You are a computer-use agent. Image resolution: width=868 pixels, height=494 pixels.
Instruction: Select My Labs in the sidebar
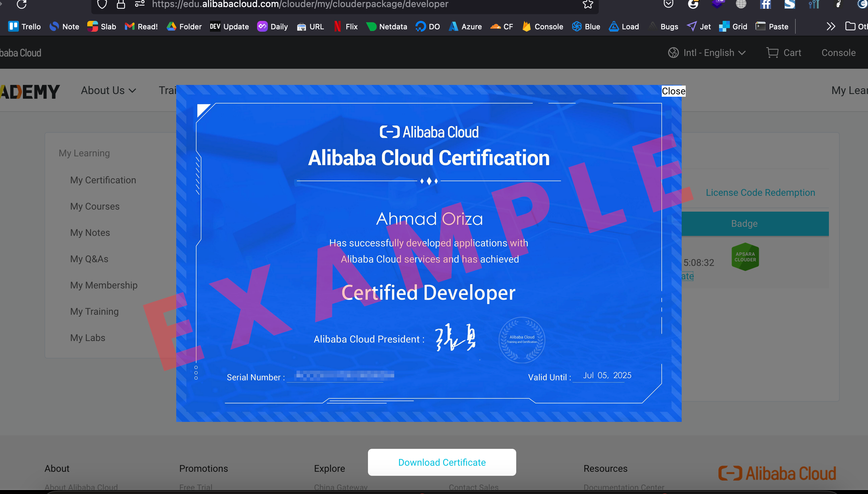pos(88,338)
